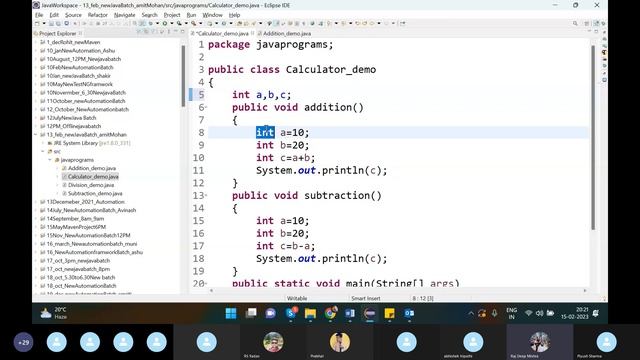Open Skype from the taskbar
The image size is (640, 360).
[x=291, y=313]
